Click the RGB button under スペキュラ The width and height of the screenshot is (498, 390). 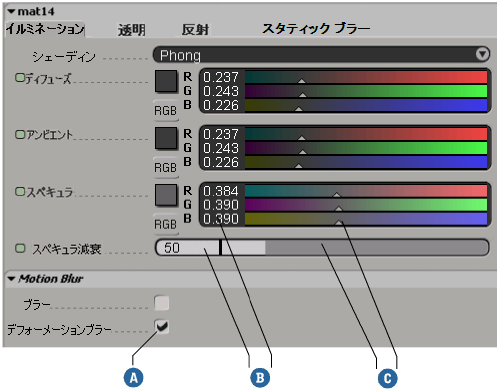166,224
